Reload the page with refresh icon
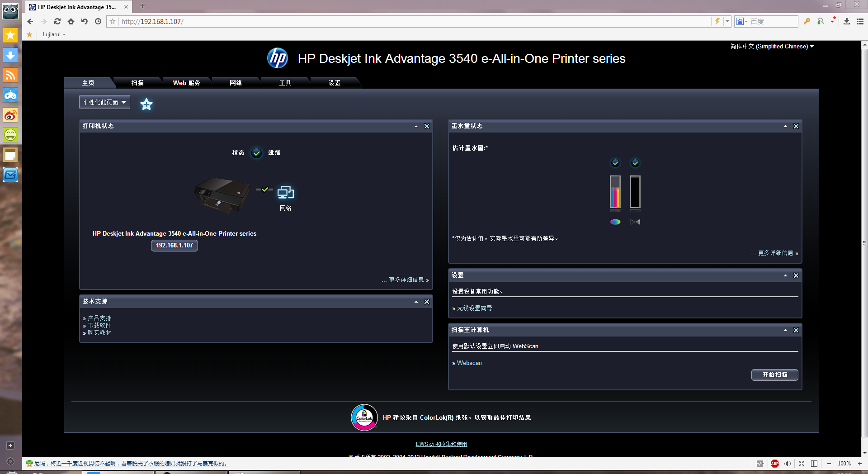This screenshot has height=474, width=868. (57, 21)
